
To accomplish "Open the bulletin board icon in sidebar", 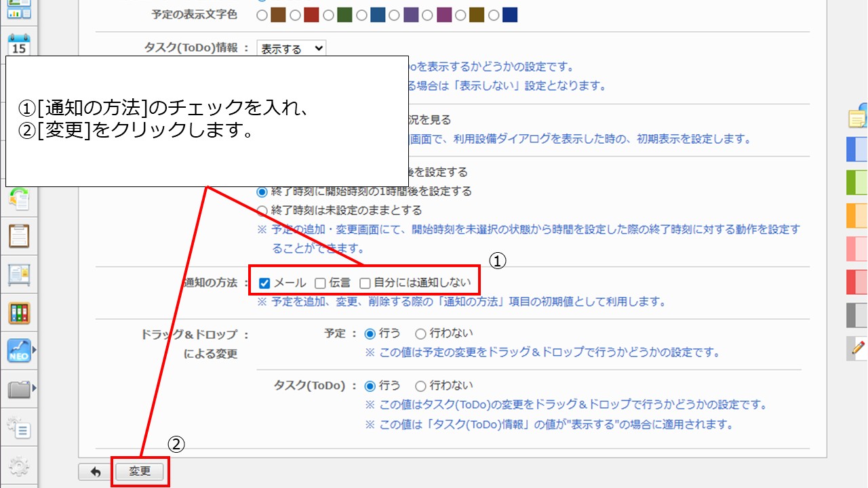I will (x=19, y=274).
